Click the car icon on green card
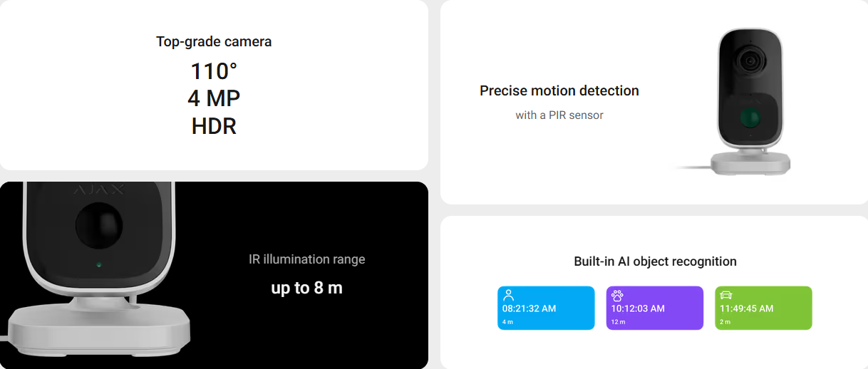This screenshot has height=369, width=868. (x=726, y=295)
